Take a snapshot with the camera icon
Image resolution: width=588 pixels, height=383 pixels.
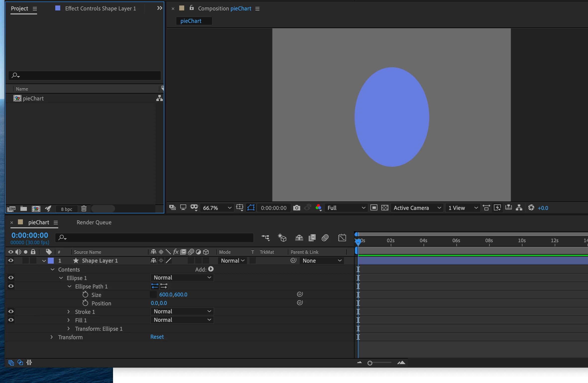[296, 208]
